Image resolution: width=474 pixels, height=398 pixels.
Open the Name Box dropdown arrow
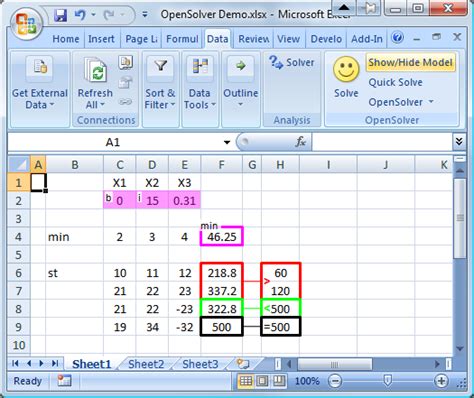pos(227,142)
